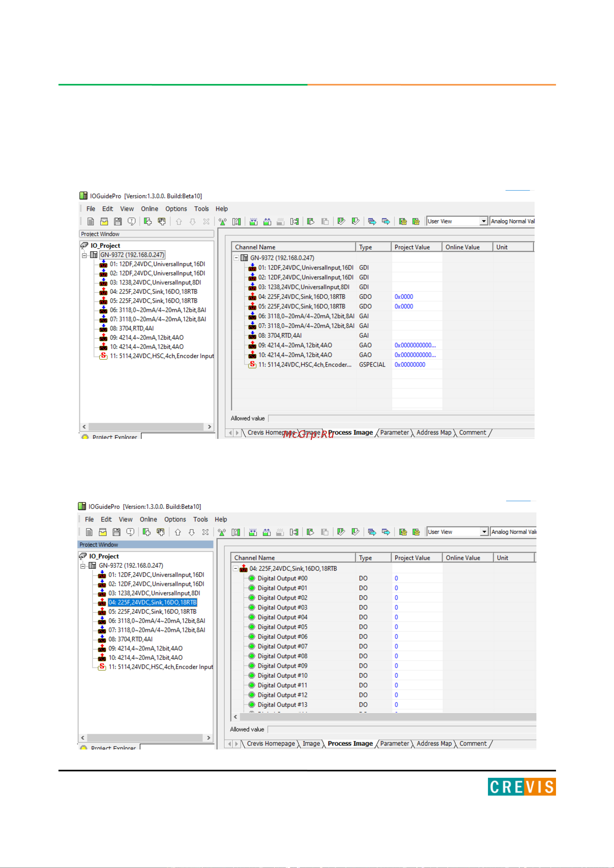Switch to Comment tab in lower window

click(473, 744)
